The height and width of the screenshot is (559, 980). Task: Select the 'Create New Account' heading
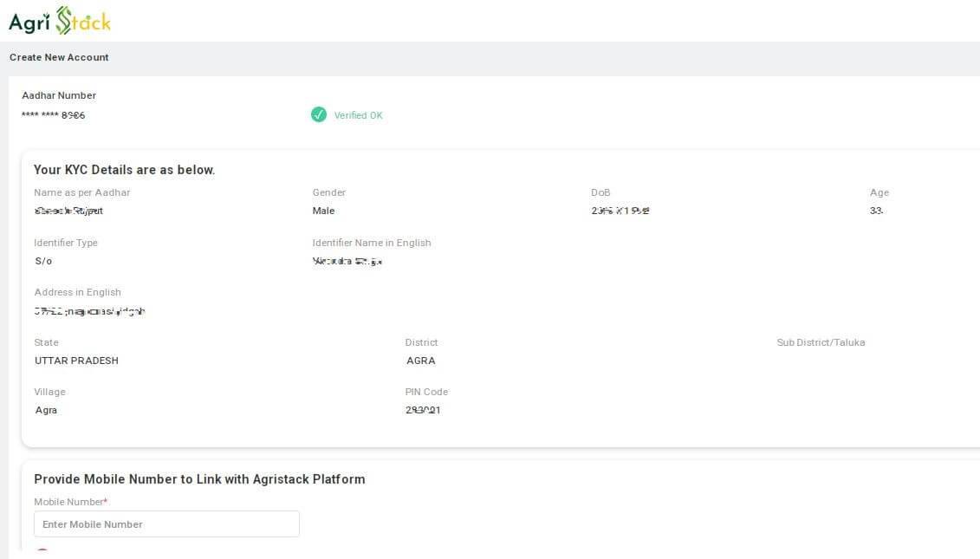59,57
